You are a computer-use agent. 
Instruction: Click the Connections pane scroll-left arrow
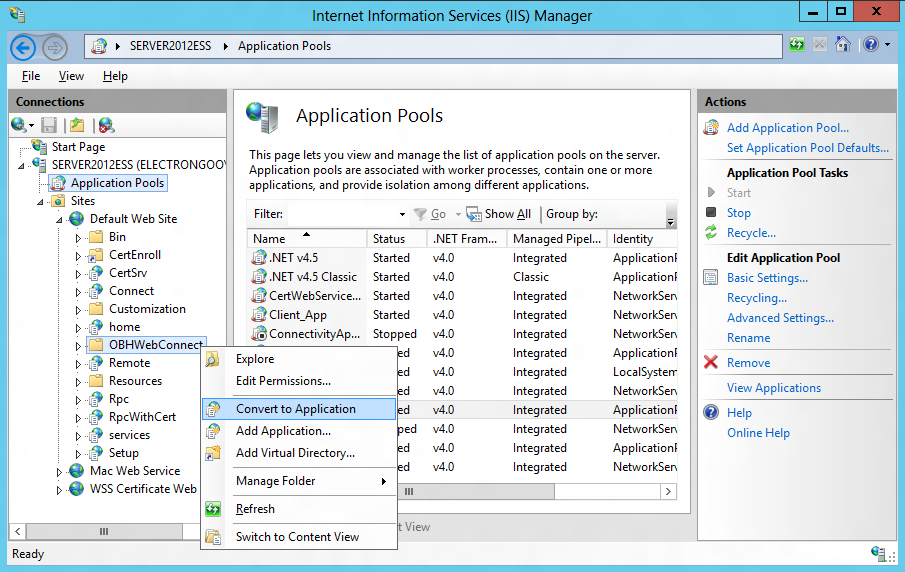coord(18,531)
